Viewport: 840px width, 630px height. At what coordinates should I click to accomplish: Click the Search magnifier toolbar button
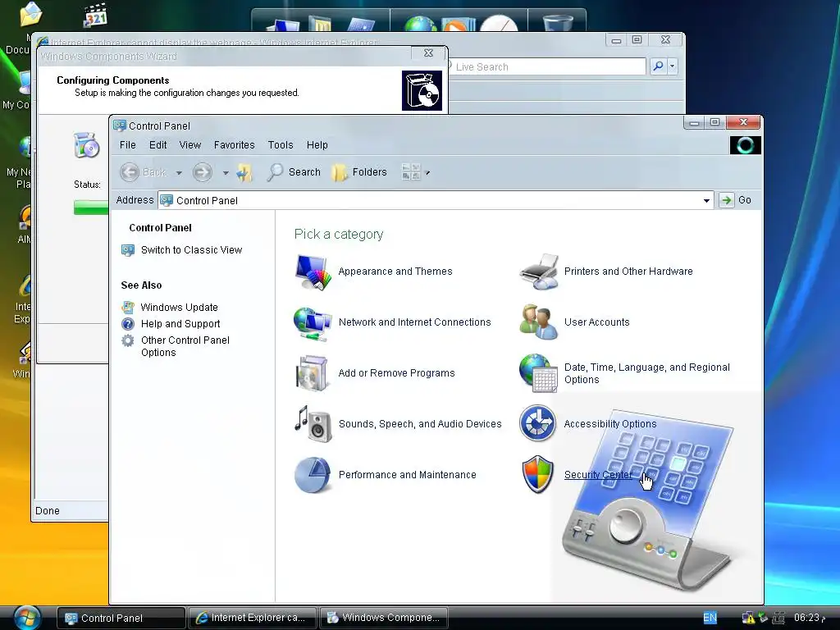[x=294, y=172]
